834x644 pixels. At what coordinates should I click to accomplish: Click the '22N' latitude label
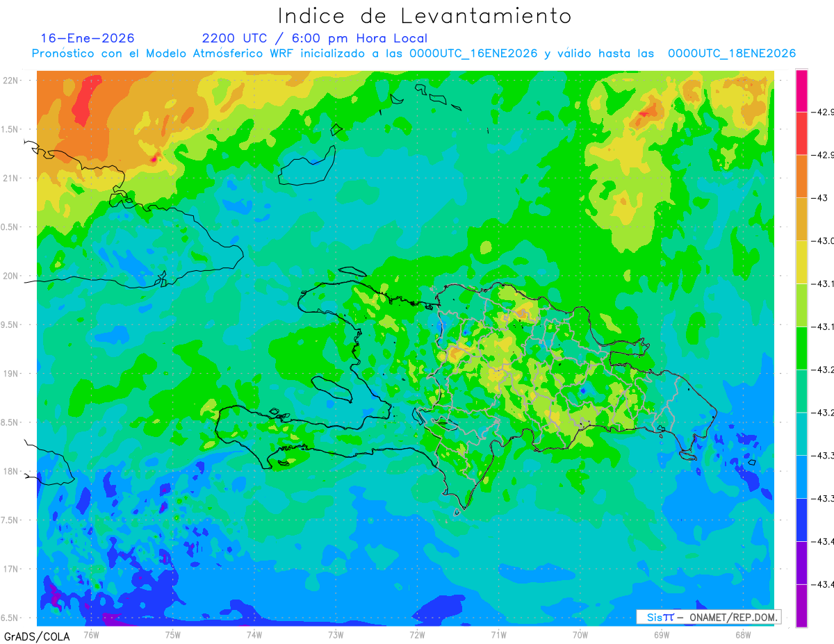11,80
